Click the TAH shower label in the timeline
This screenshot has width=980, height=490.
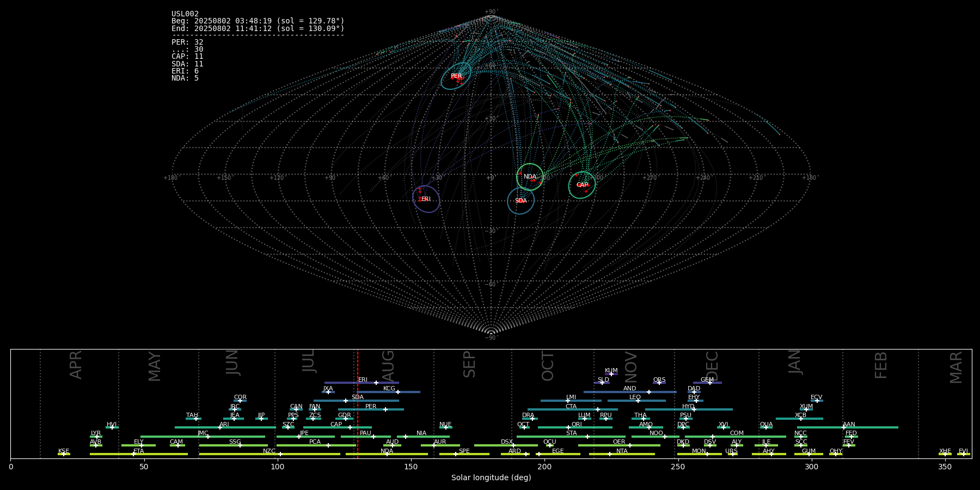tap(192, 415)
